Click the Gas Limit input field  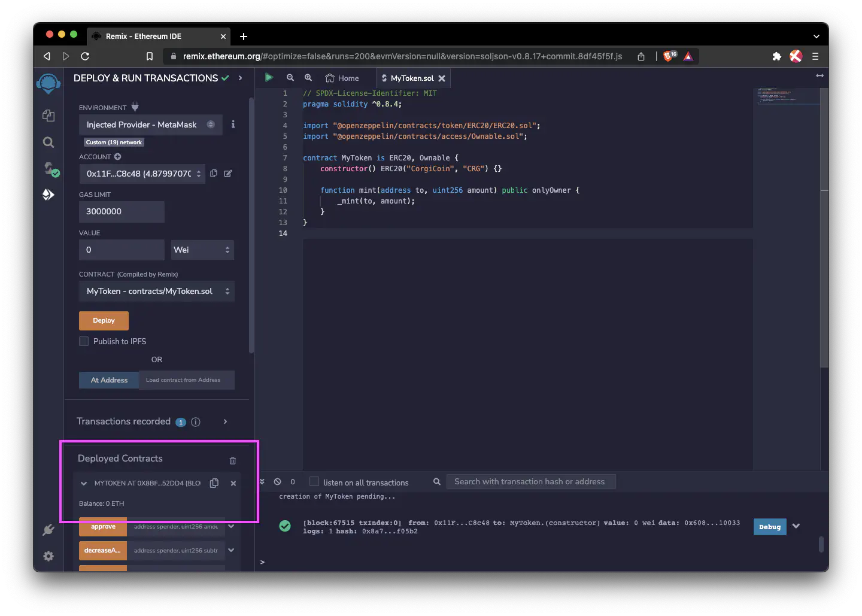122,211
